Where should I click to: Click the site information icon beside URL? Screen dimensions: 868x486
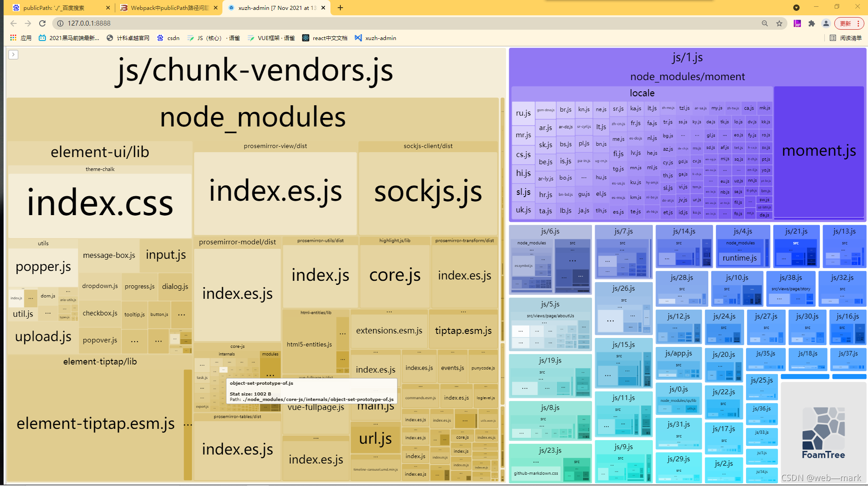click(60, 23)
